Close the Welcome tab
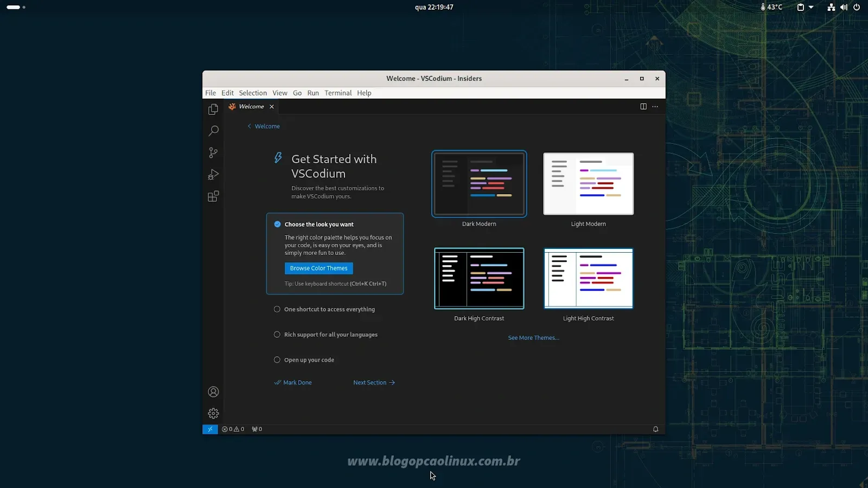 point(272,107)
